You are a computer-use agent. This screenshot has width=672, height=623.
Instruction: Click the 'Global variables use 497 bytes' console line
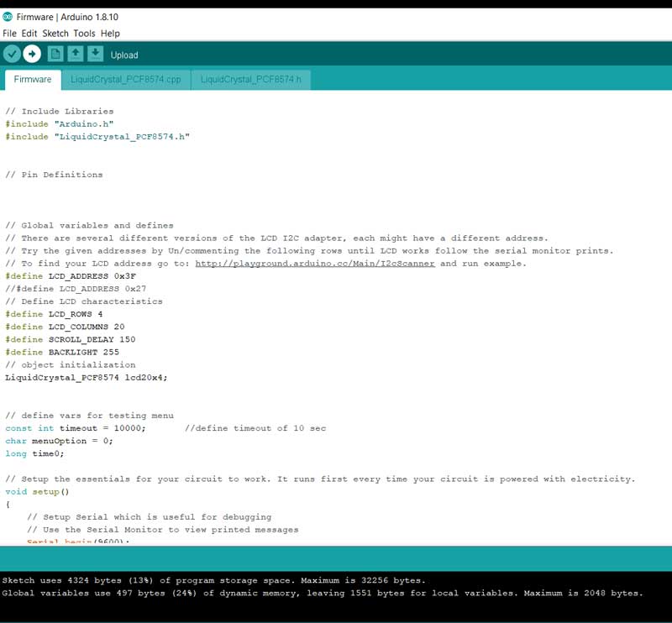coord(323,594)
